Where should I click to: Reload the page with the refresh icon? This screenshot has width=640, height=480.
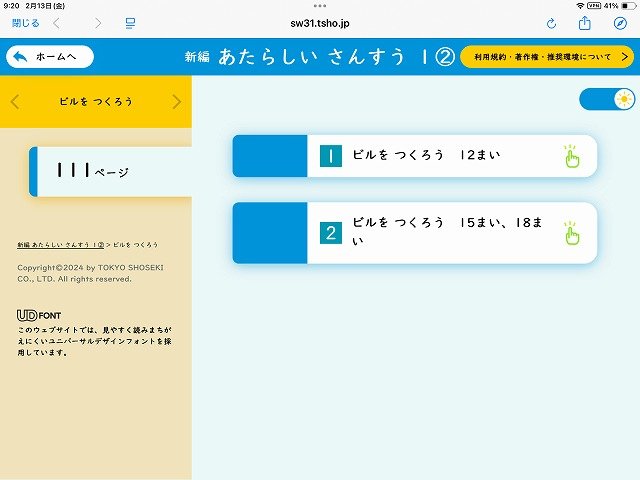[551, 23]
